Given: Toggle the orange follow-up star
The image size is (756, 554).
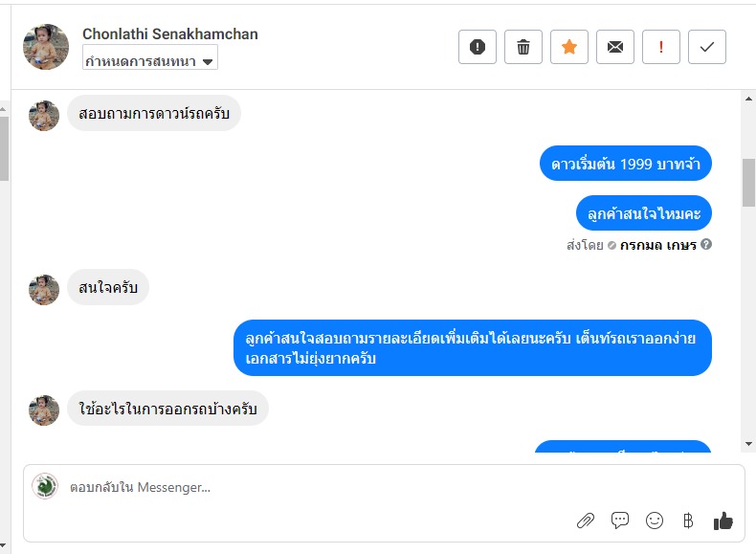Looking at the screenshot, I should coord(569,47).
